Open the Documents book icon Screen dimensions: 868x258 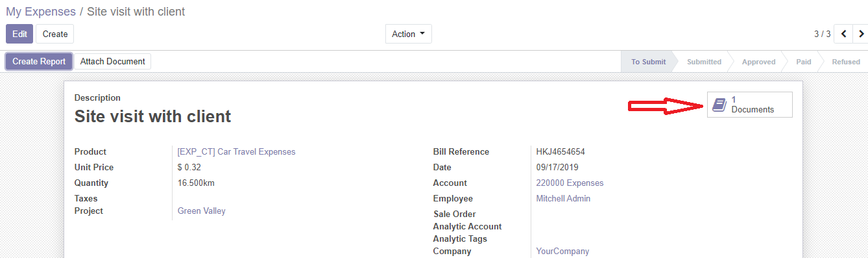click(x=719, y=105)
